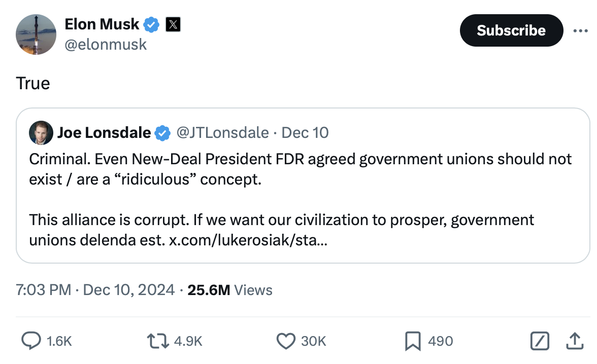This screenshot has width=597, height=364.
Task: Click the 25.6M Views count
Action: [229, 290]
